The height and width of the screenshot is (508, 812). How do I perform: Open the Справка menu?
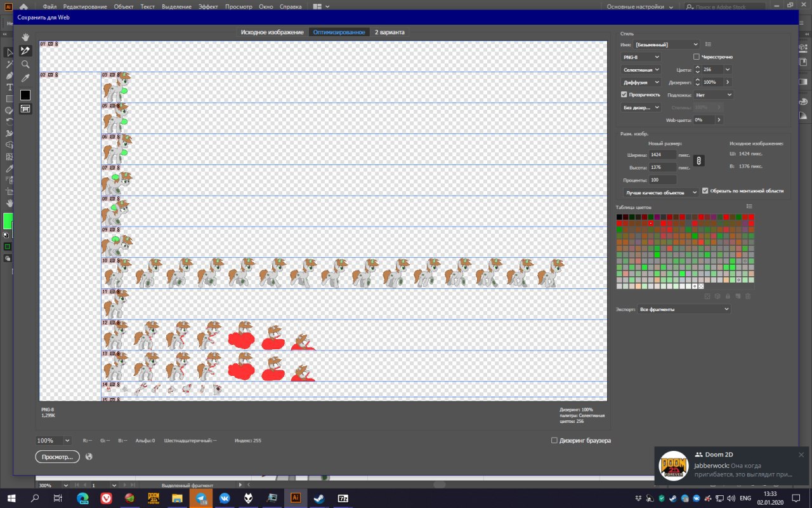[x=291, y=6]
